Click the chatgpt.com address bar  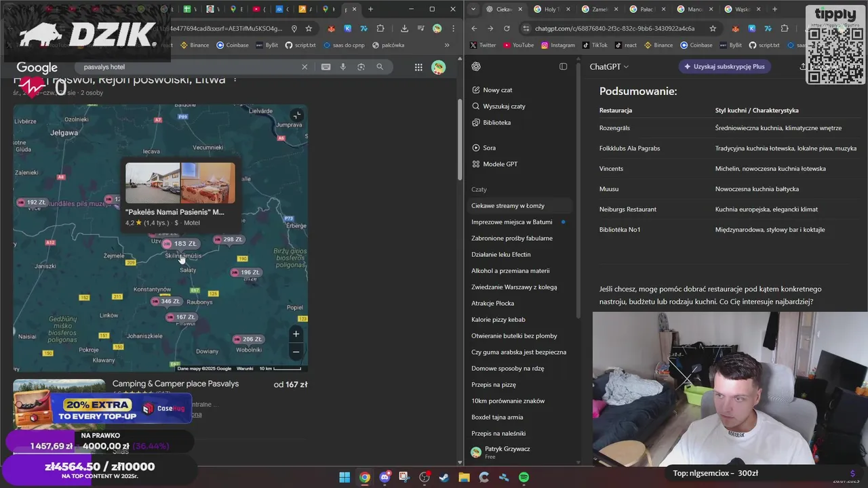614,28
